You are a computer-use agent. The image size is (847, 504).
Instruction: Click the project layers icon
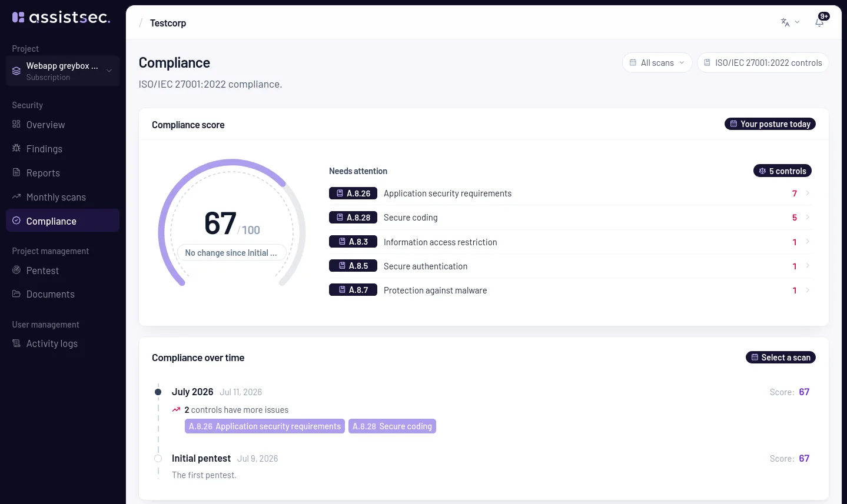pyautogui.click(x=16, y=71)
